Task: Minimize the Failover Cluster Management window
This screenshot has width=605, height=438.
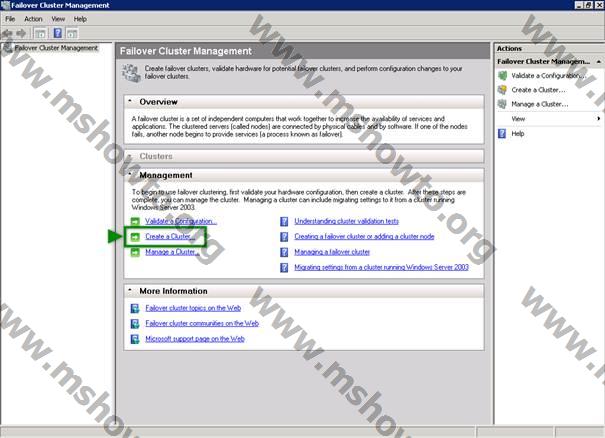Action: 580,5
